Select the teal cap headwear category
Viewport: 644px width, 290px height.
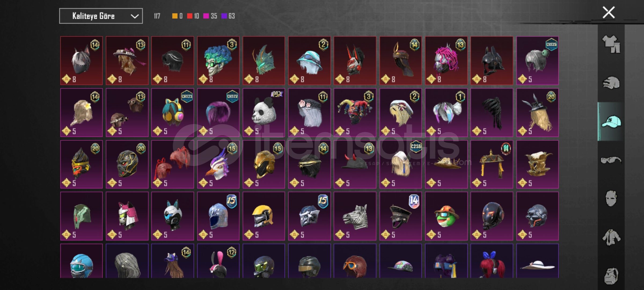pos(611,121)
